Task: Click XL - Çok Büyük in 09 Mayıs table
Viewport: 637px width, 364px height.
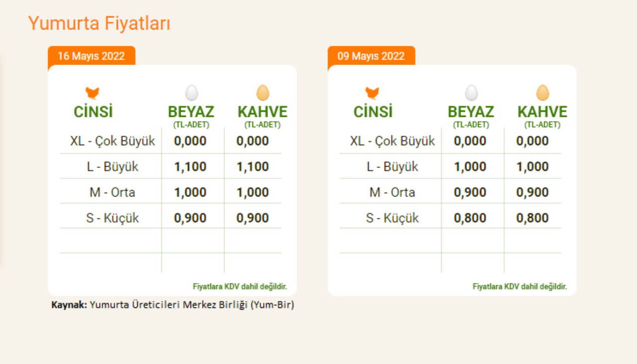Action: pos(392,141)
